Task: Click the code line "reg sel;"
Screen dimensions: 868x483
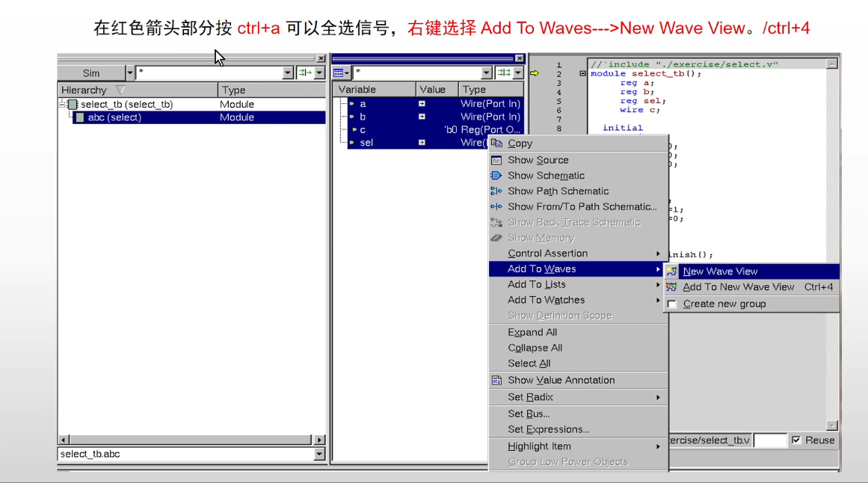Action: pos(643,101)
